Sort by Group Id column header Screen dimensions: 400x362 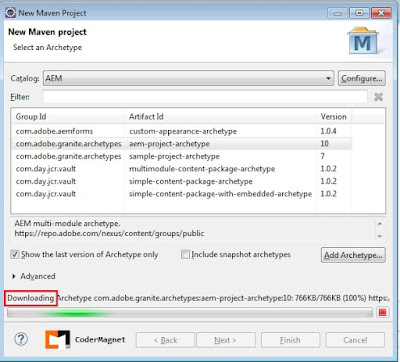click(x=68, y=117)
